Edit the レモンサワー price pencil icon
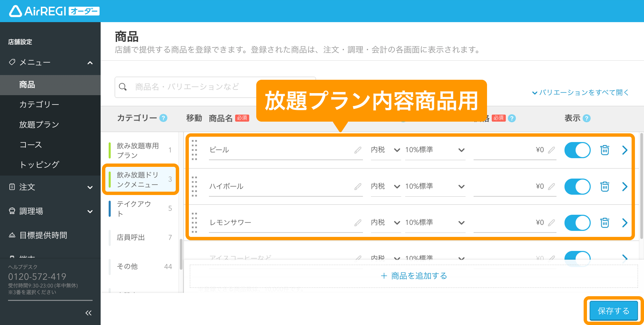Screen dimensions: 644x325 point(551,223)
